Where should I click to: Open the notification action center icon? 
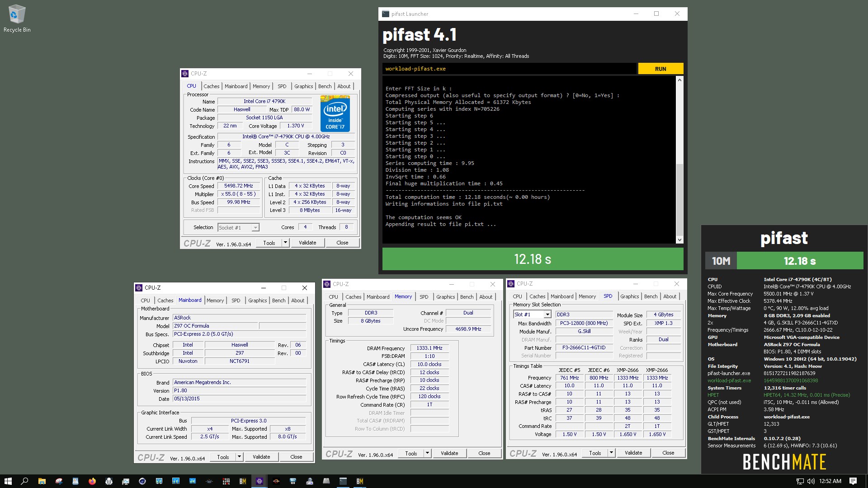853,481
